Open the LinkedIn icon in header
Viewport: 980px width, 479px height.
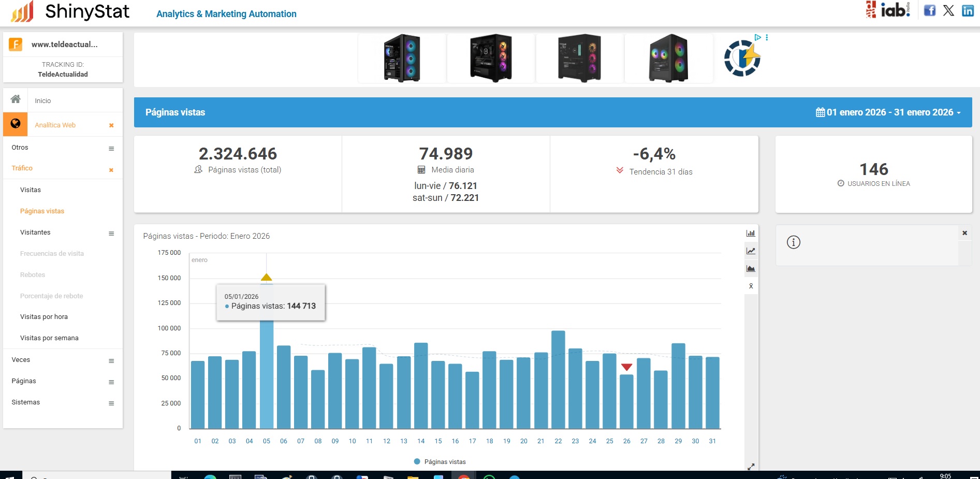tap(968, 10)
